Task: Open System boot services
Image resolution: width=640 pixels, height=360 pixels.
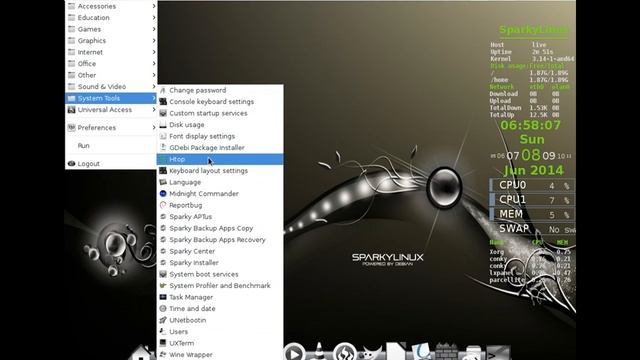Action: click(x=220, y=274)
